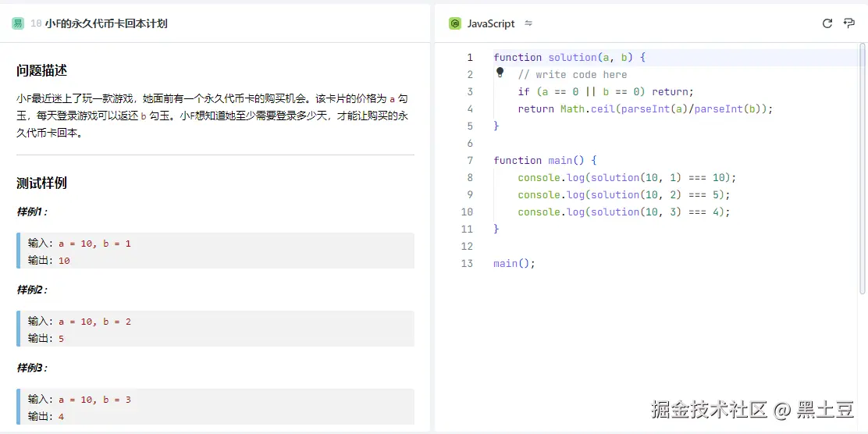
Task: Click the if (a == 0 || b == 0) line
Action: [606, 92]
